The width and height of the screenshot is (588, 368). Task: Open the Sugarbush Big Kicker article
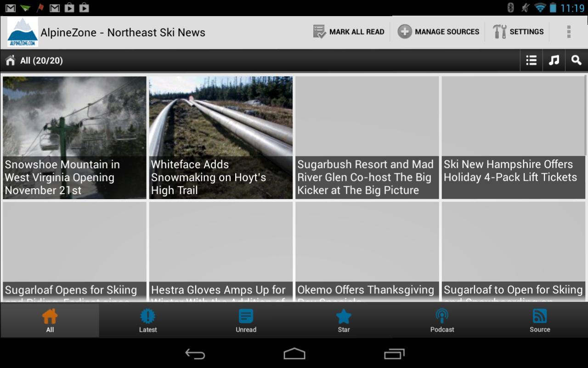point(366,138)
